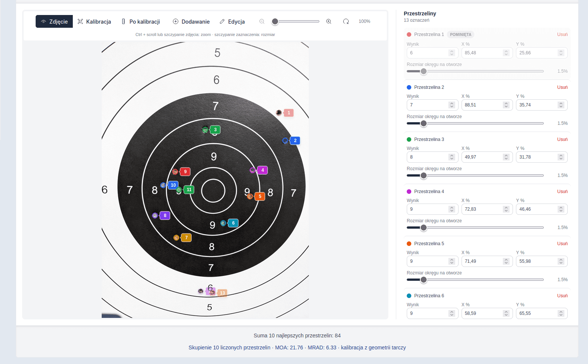Image resolution: width=588 pixels, height=364 pixels.
Task: Click teal shot marker label 6
Action: (233, 223)
